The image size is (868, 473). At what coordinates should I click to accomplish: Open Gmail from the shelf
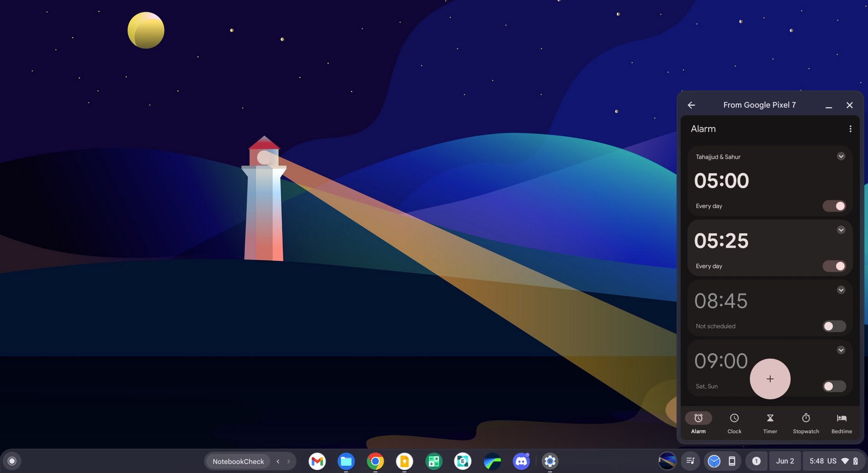317,461
